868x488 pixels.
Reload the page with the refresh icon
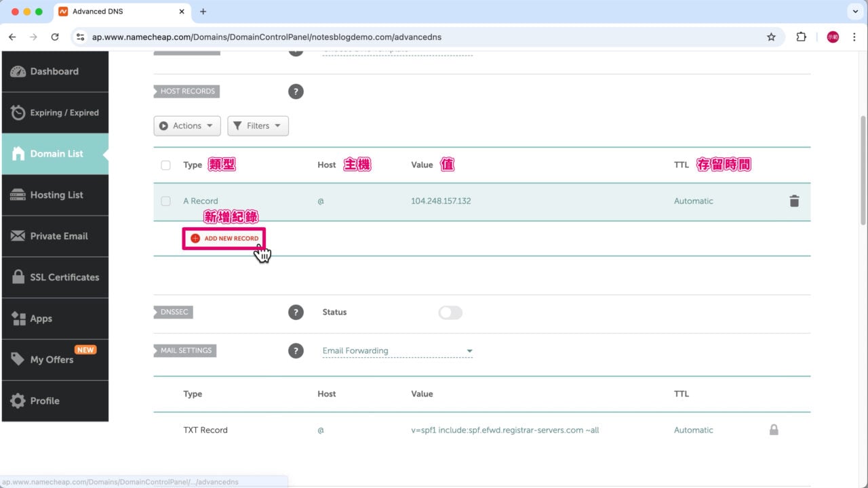tap(55, 37)
